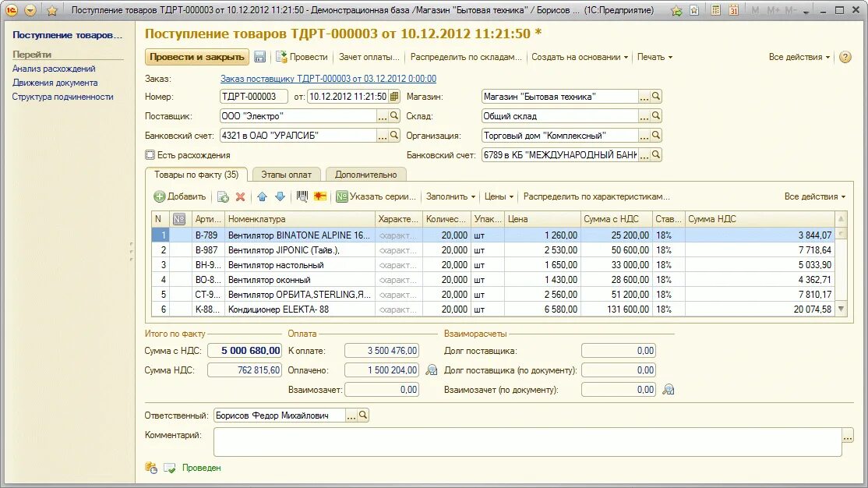Click the posted document status icon

click(169, 468)
